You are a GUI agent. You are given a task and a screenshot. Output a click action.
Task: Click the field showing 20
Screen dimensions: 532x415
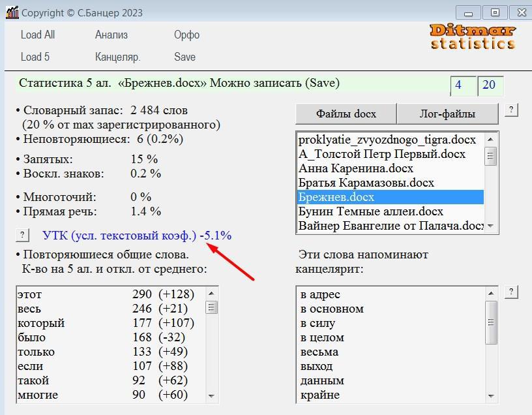coord(490,85)
